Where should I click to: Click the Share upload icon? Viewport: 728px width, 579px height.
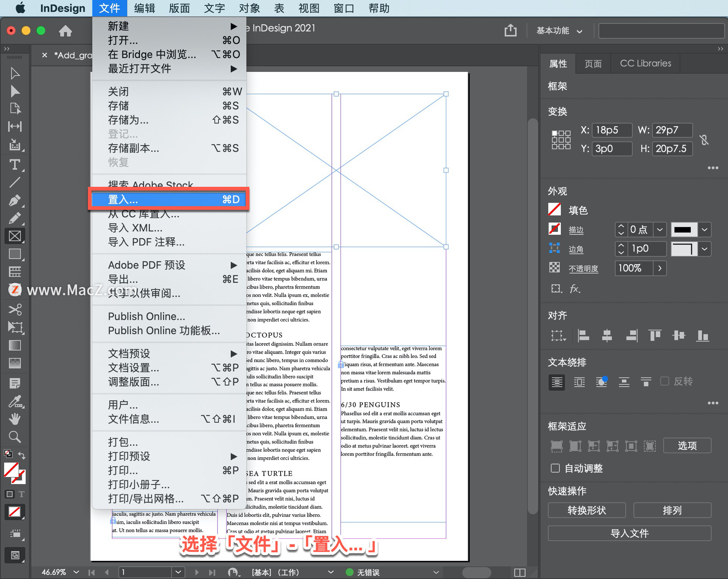(510, 30)
